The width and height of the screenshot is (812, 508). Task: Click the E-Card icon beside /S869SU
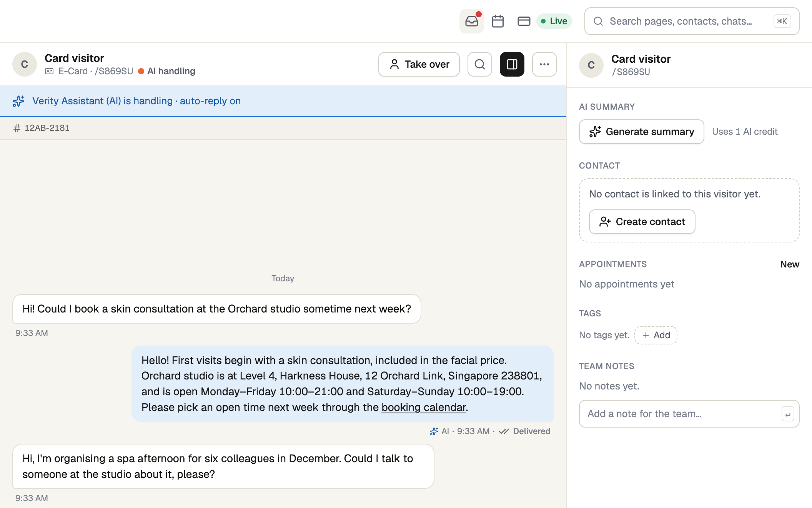pos(49,71)
